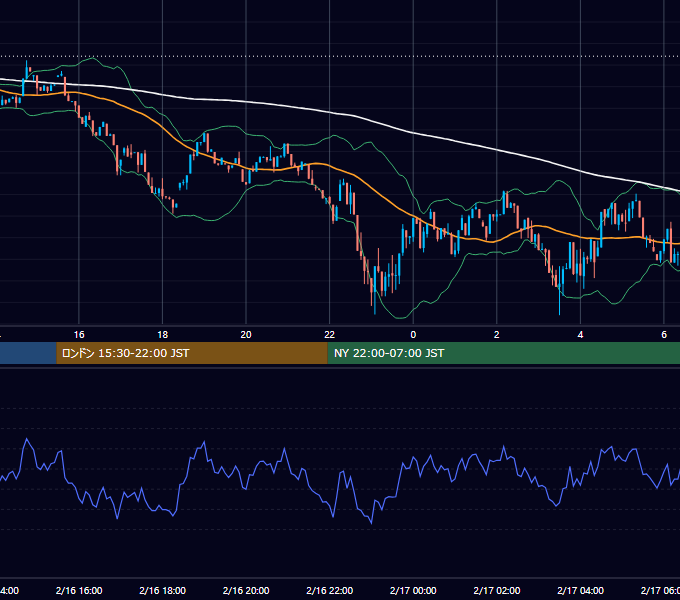Click the "2/16 20:00" date label on the lower axis
The height and width of the screenshot is (600, 680).
click(246, 590)
